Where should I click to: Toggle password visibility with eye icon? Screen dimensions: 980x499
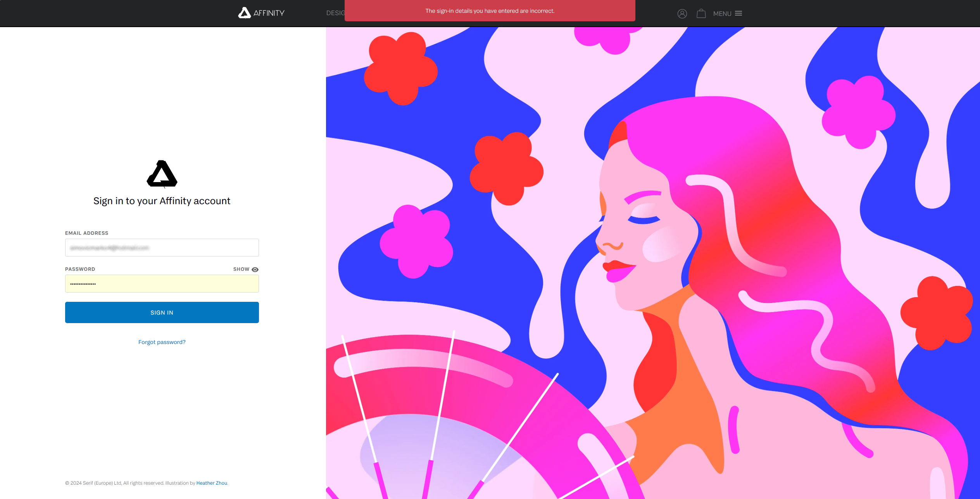[x=255, y=269]
